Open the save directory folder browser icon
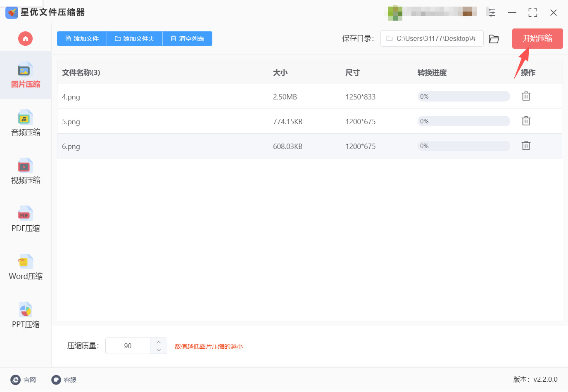 tap(494, 39)
